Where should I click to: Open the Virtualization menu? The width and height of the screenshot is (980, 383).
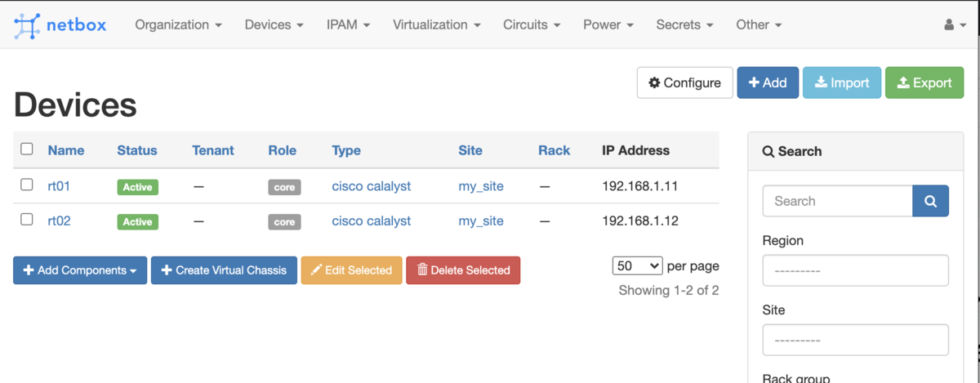tap(436, 24)
